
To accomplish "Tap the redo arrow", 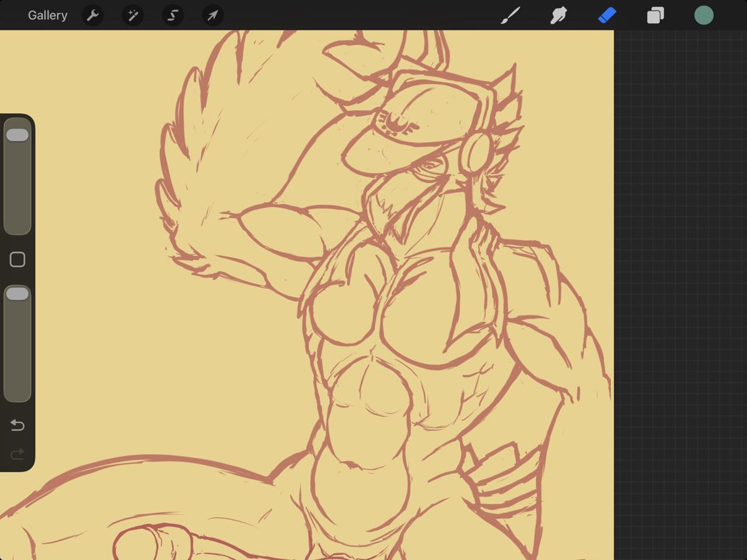I will 17,454.
